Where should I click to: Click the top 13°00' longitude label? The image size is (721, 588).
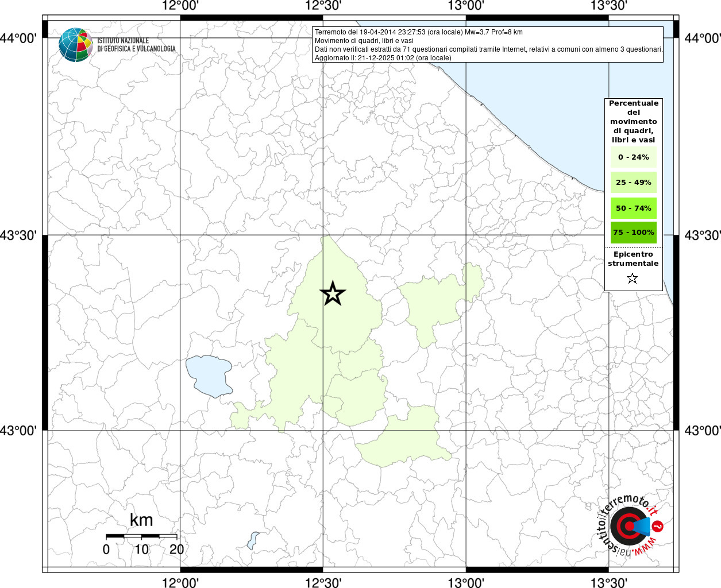(x=466, y=6)
